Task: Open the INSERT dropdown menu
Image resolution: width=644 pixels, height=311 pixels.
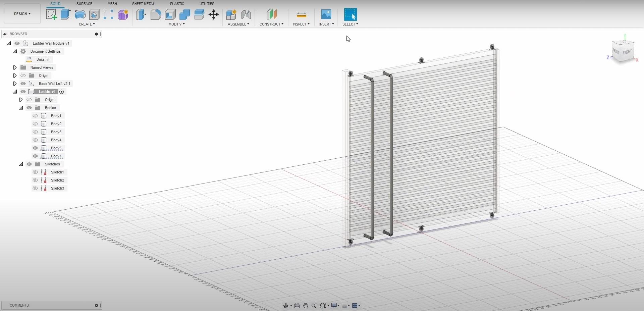Action: click(327, 24)
